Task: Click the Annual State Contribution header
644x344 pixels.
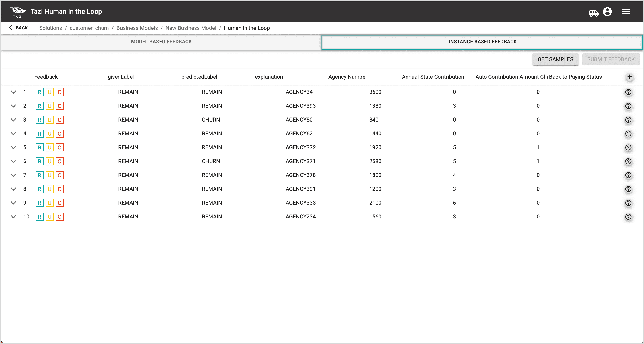Action: pyautogui.click(x=433, y=77)
